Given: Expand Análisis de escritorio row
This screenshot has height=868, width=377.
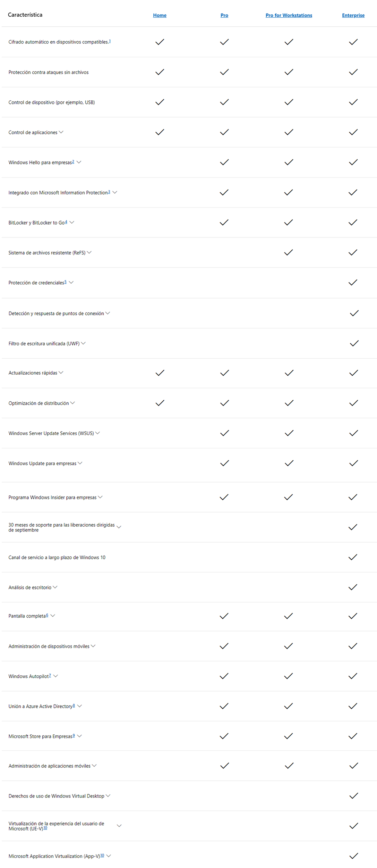Looking at the screenshot, I should 55,587.
